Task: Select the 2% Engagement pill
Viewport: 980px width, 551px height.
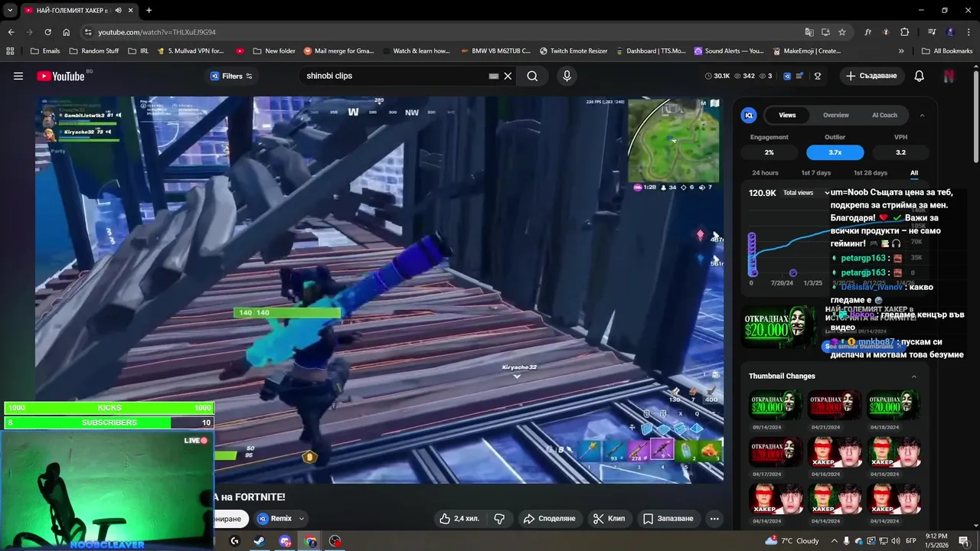Action: coord(769,152)
